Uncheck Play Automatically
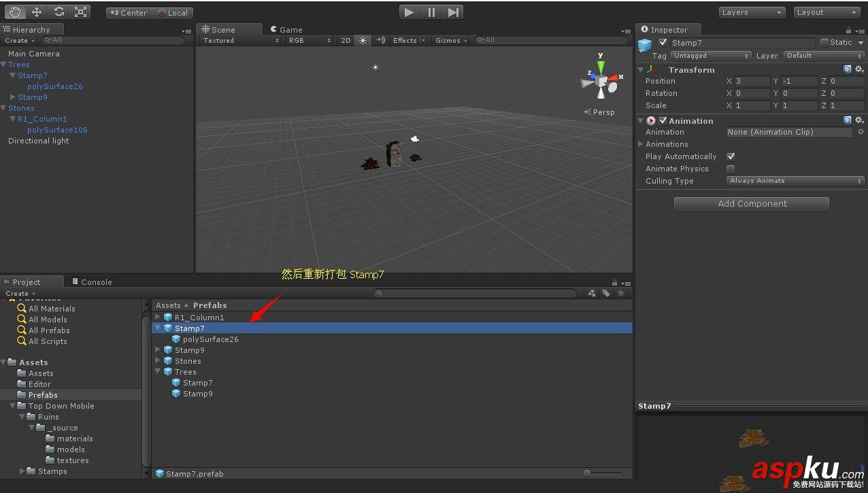868x493 pixels. (731, 156)
